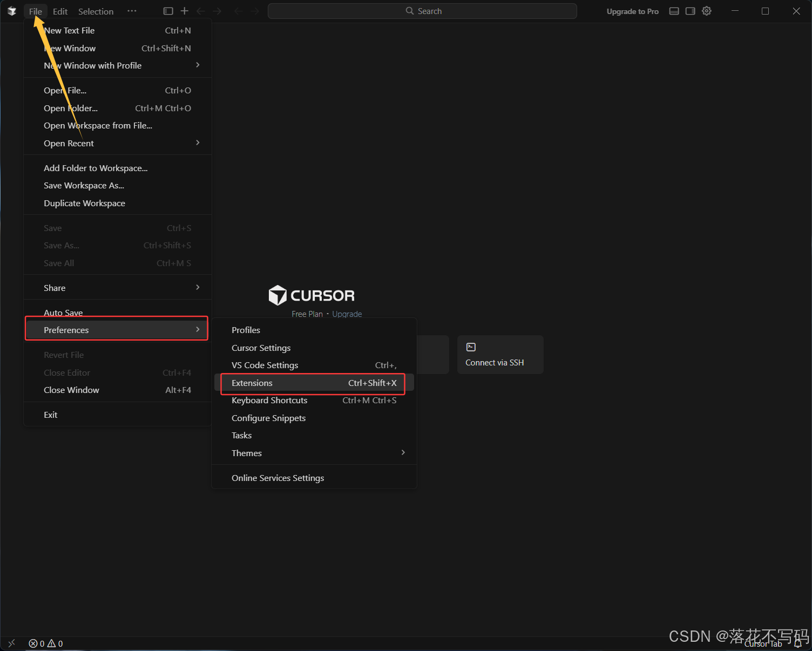The width and height of the screenshot is (812, 651).
Task: Click the terminal icon on Connect via SSH
Action: 471,347
